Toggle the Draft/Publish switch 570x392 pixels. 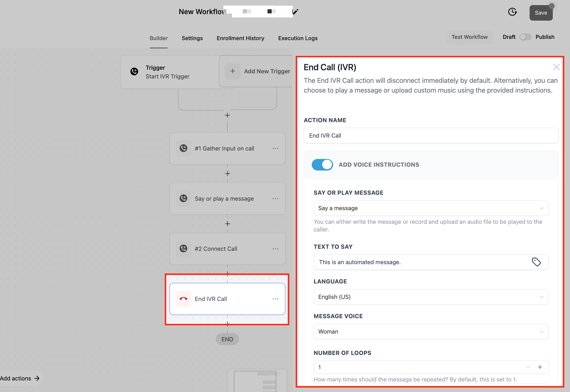coord(525,37)
